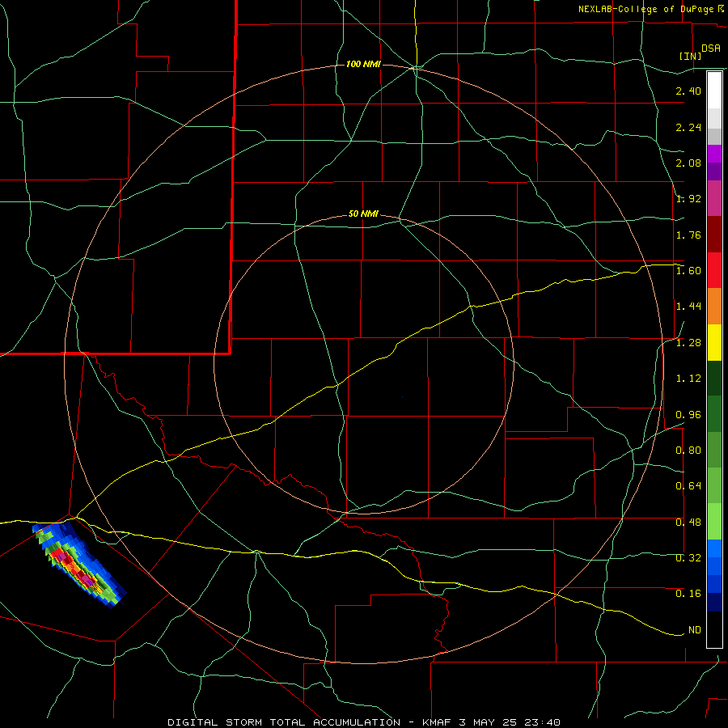Click the 2.24 legend value
The image size is (728, 728).
[688, 127]
